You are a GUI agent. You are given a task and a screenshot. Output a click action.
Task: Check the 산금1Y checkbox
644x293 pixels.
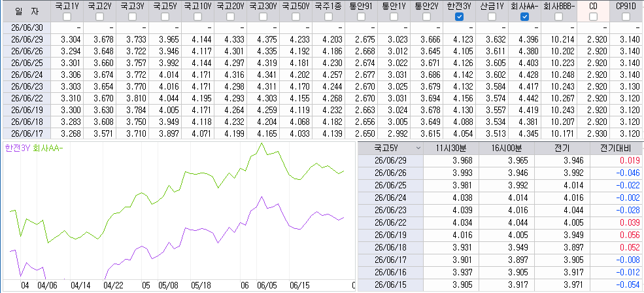(x=492, y=17)
